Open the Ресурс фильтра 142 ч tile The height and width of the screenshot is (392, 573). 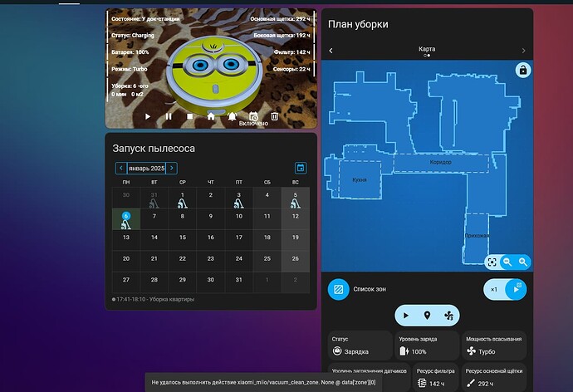coord(435,377)
